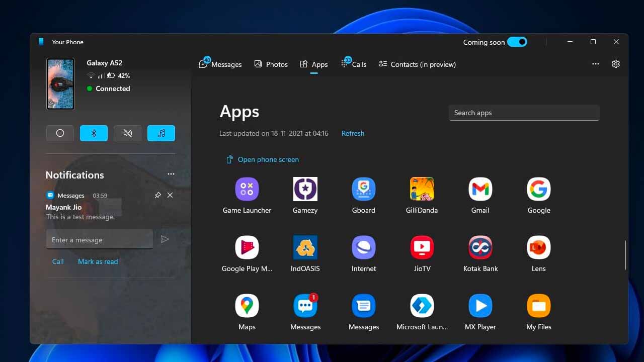Click the Last updated timestamp text
Screen dimensions: 644x362
pyautogui.click(x=274, y=133)
